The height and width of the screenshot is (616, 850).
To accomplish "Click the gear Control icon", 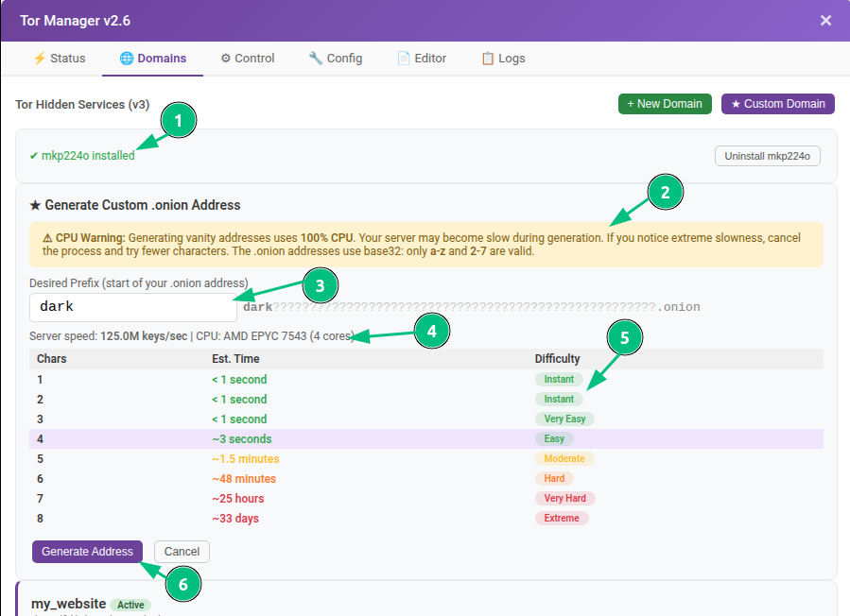I will pyautogui.click(x=226, y=58).
